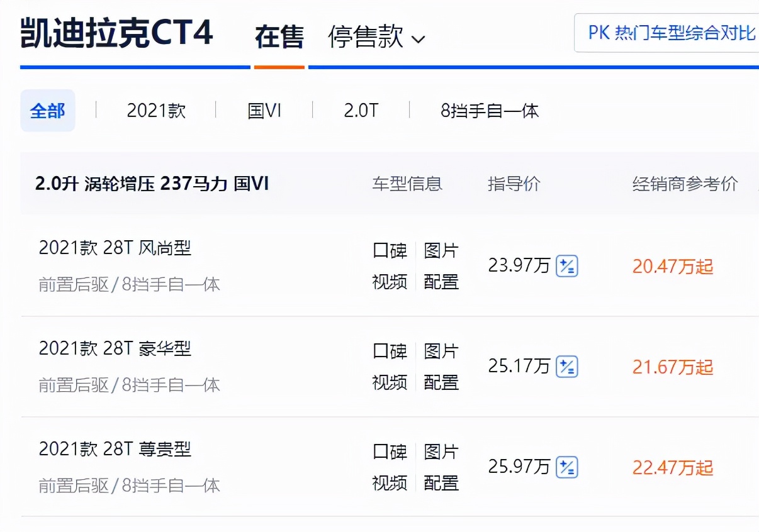
Task: Open 图片 for 28T 风尚型
Action: coord(441,250)
